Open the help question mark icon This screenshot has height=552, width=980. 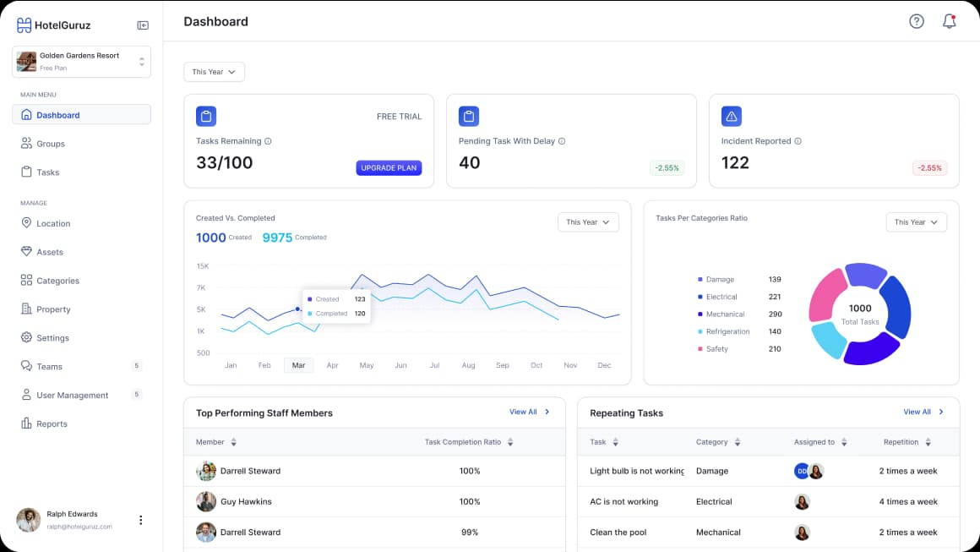coord(917,21)
